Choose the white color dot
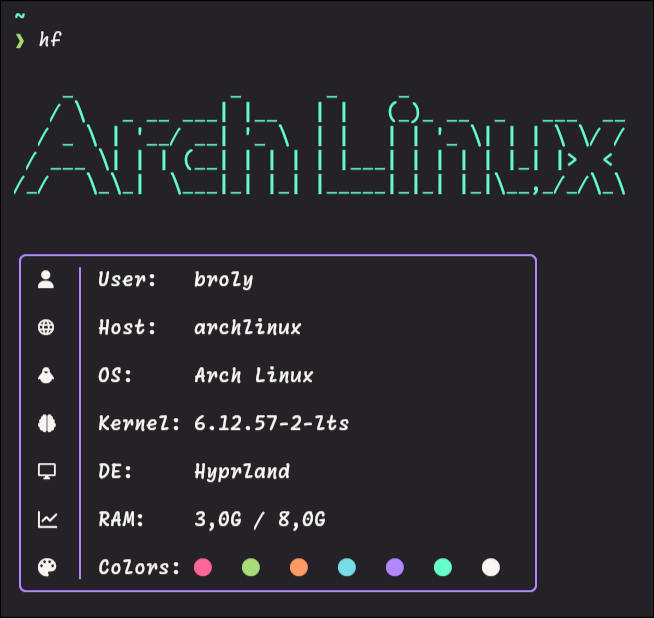This screenshot has width=654, height=618. point(490,567)
